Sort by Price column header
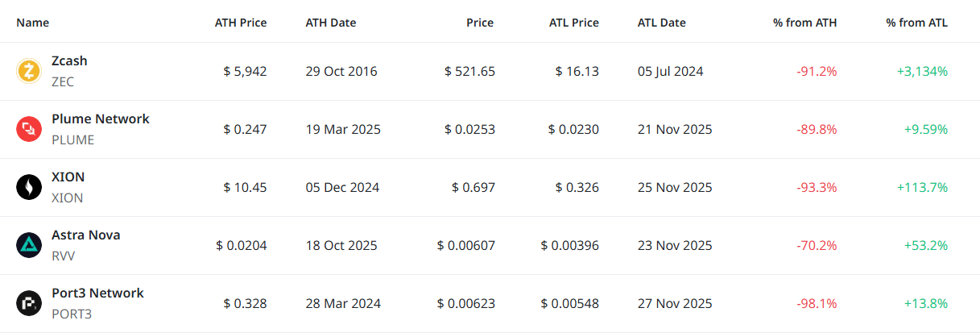Image resolution: width=980 pixels, height=333 pixels. (x=480, y=23)
